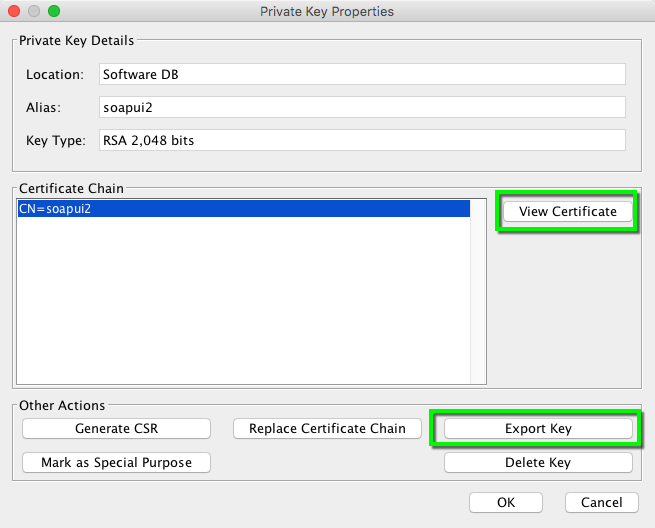Click the Alias label text

(44, 107)
